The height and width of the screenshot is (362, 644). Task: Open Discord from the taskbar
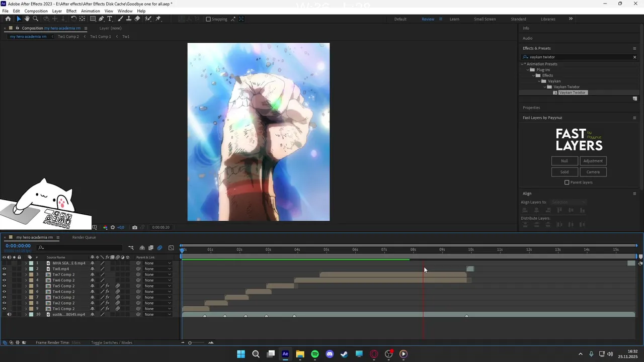point(330,354)
